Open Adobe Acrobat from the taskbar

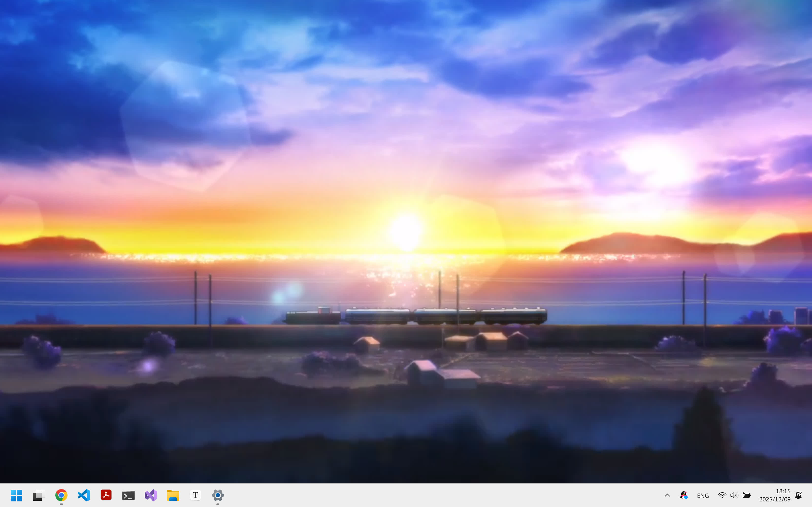(x=106, y=495)
